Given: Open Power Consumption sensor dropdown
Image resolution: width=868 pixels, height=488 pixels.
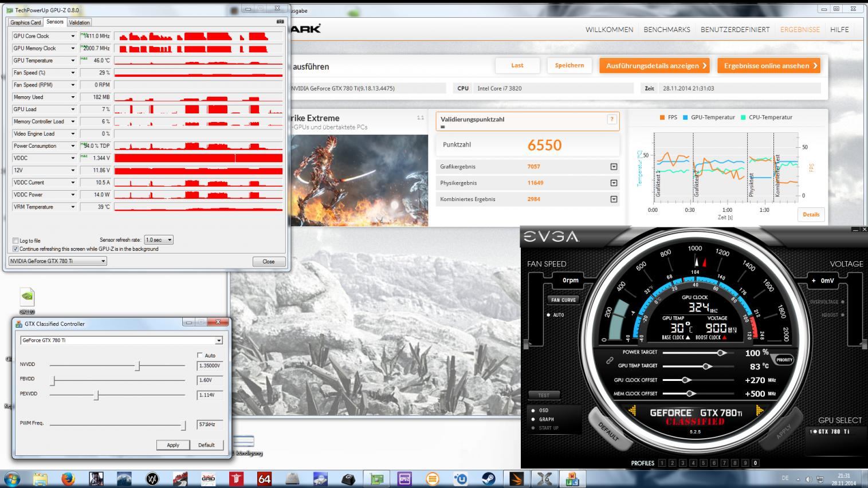Looking at the screenshot, I should pos(73,145).
